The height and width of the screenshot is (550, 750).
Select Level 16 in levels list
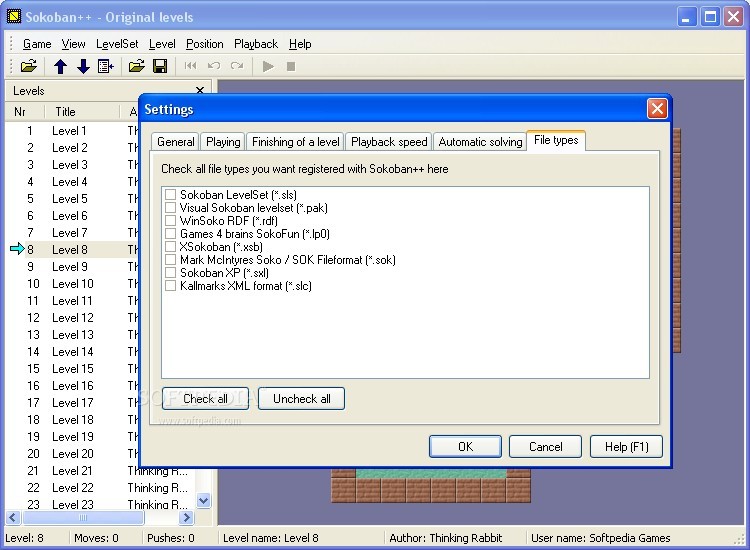point(73,385)
